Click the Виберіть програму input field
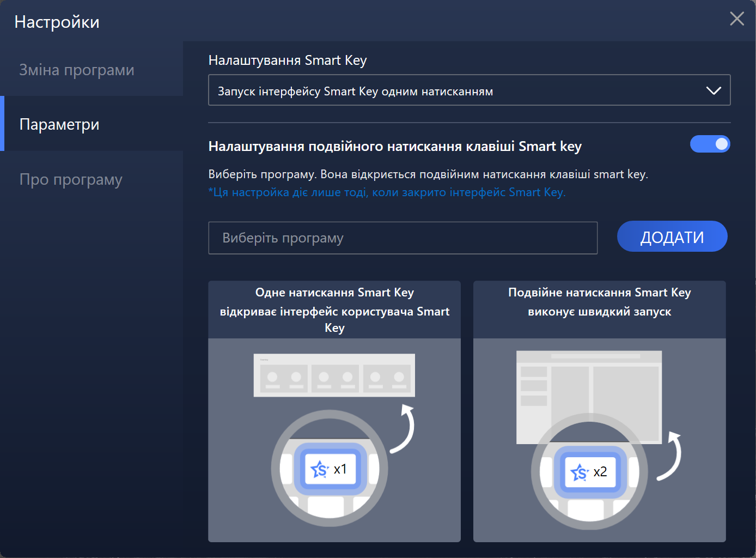The image size is (756, 558). point(403,238)
